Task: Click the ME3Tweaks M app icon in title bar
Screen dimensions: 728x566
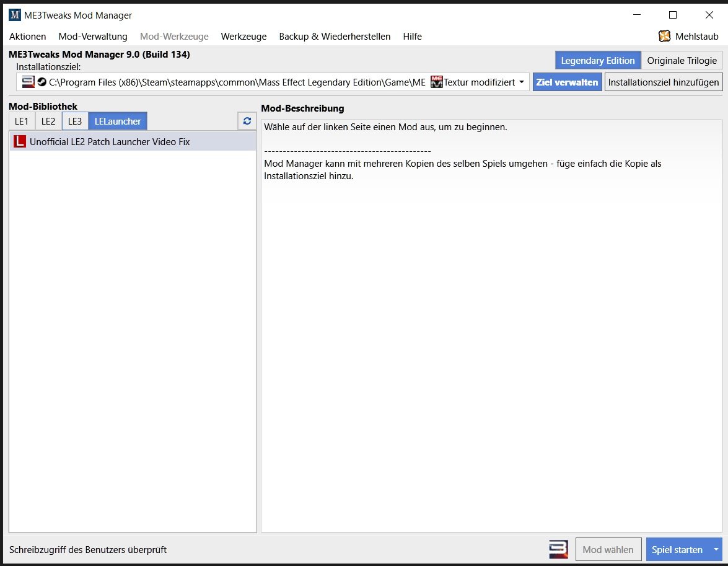Action: (15, 15)
